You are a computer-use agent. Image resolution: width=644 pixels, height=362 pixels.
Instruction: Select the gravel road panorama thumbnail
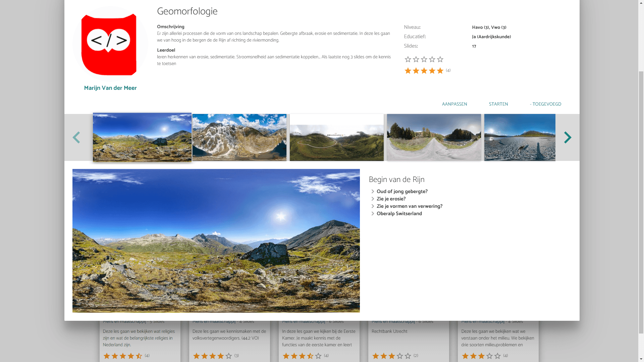click(434, 137)
